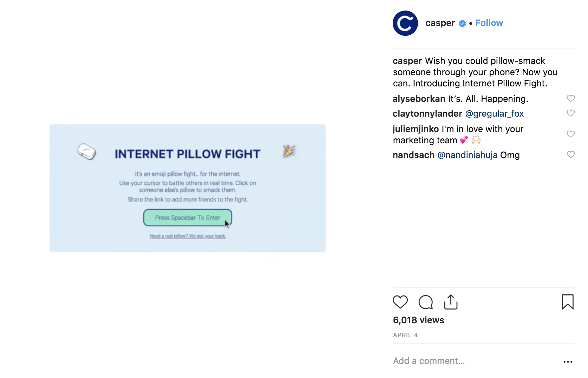Click the Follow link

[489, 23]
